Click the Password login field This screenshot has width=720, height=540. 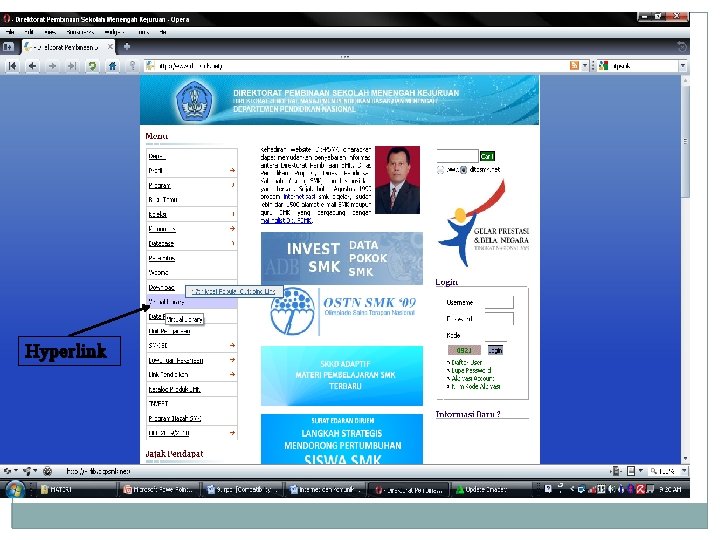(x=499, y=318)
